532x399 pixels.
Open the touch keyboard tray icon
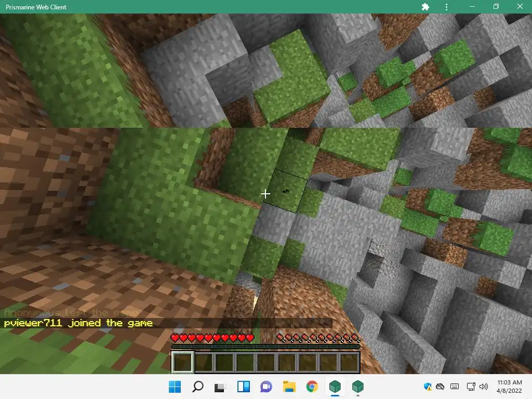pos(455,387)
